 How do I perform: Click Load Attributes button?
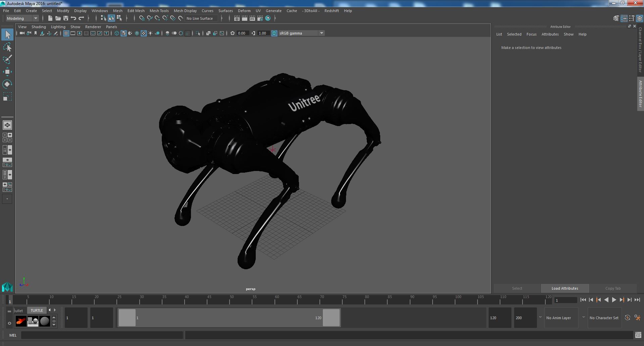[565, 288]
